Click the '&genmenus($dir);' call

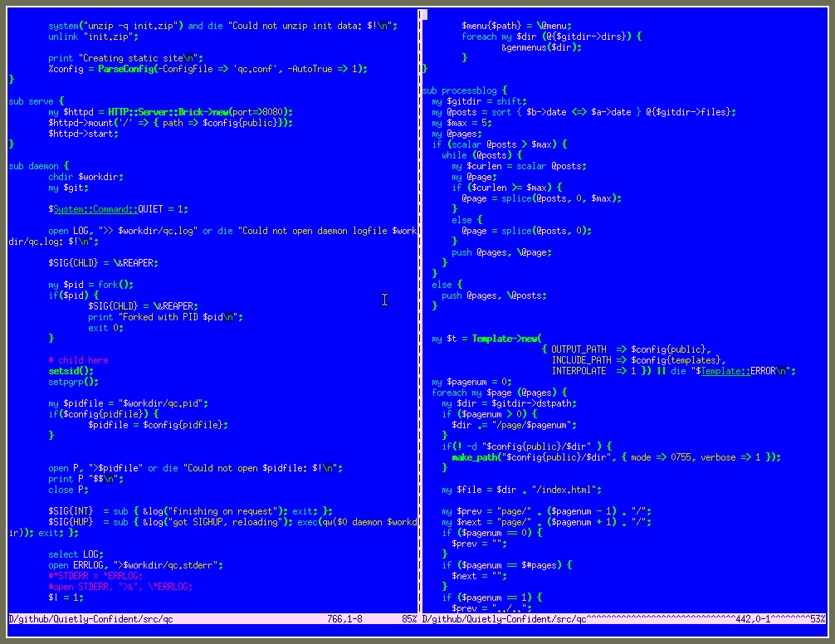click(x=541, y=47)
